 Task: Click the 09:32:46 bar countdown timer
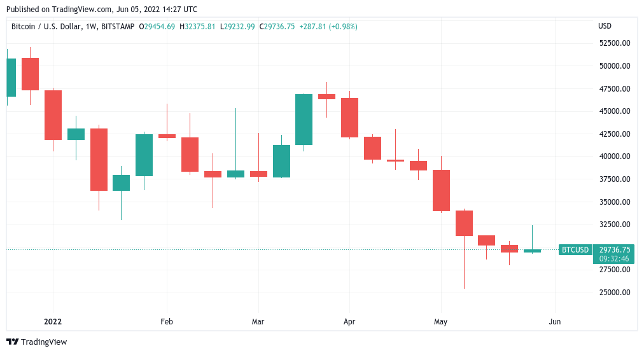pyautogui.click(x=614, y=258)
